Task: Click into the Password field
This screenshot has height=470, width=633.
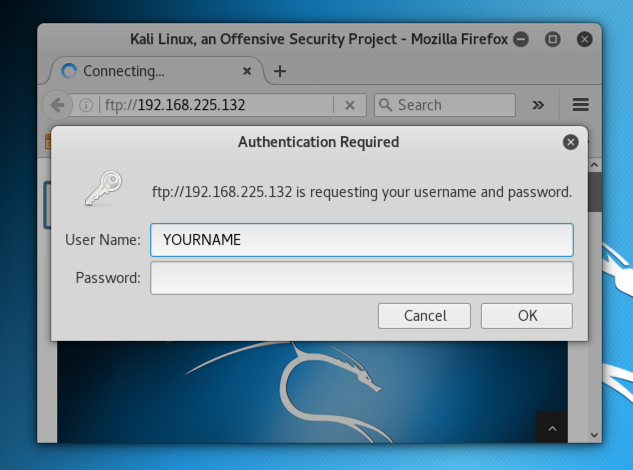Action: [x=361, y=278]
